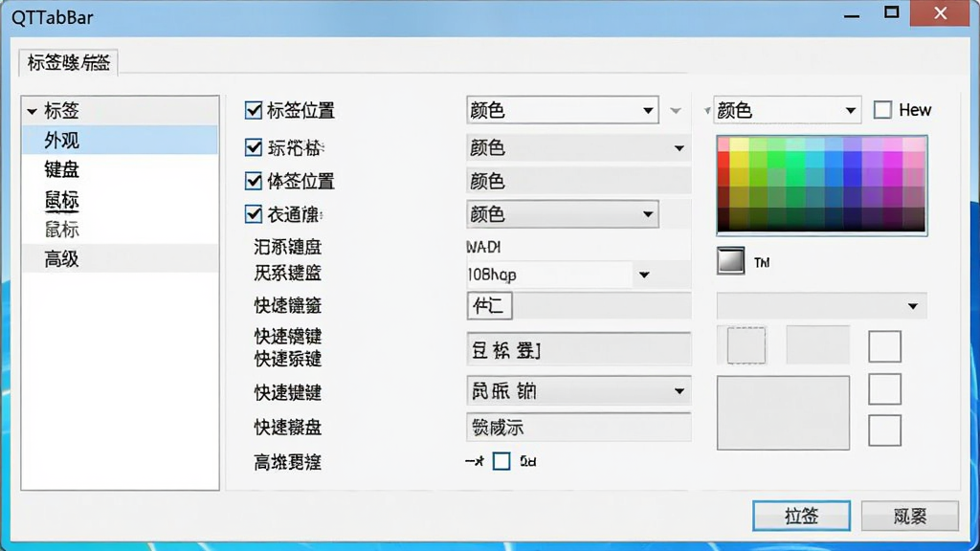Focus the gray field right of 件匚 button

603,305
